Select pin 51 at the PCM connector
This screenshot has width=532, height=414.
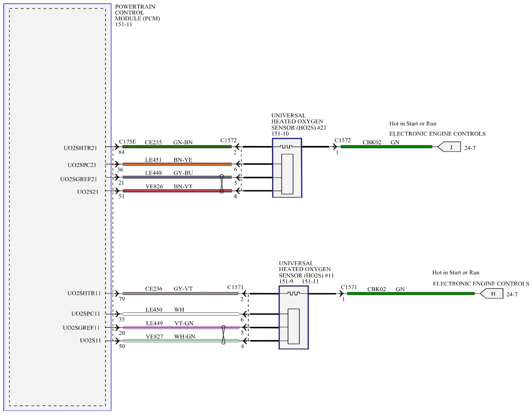click(121, 196)
